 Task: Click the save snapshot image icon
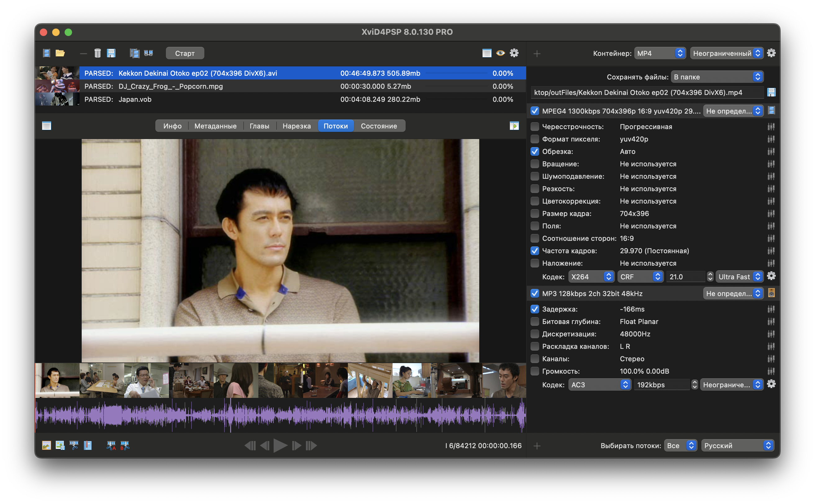click(x=60, y=445)
